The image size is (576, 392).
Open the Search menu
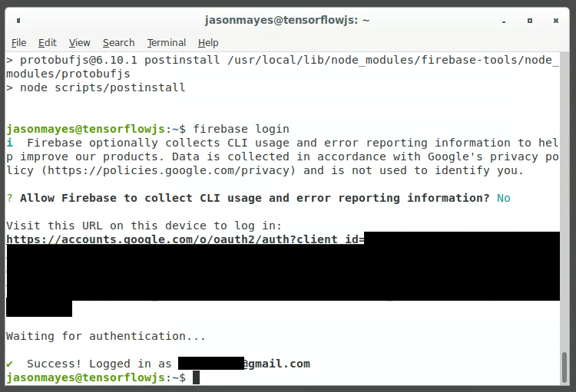(118, 43)
